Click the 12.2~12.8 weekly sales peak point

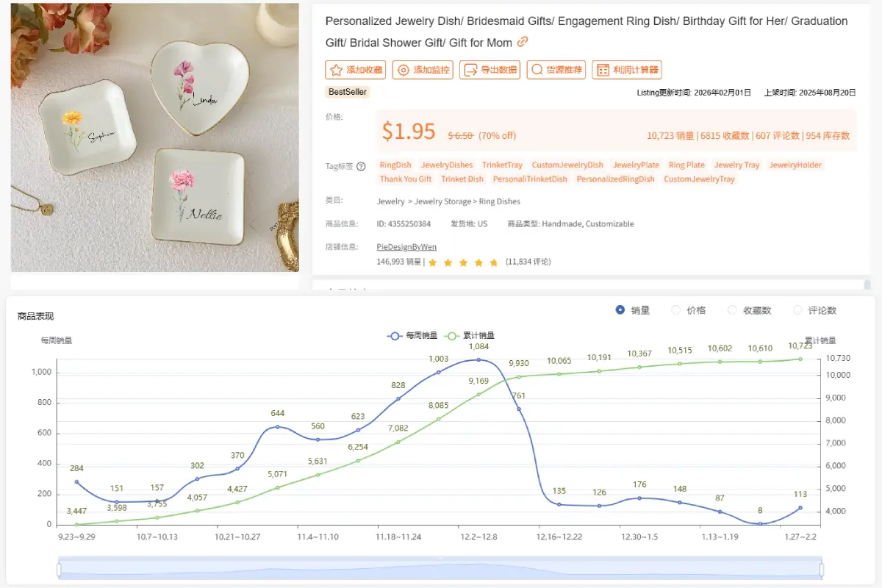[x=479, y=359]
